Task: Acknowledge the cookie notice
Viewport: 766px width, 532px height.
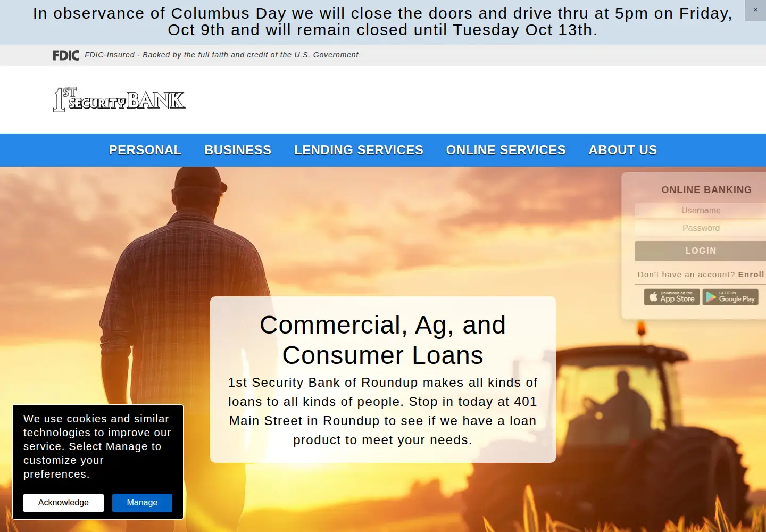Action: [63, 503]
